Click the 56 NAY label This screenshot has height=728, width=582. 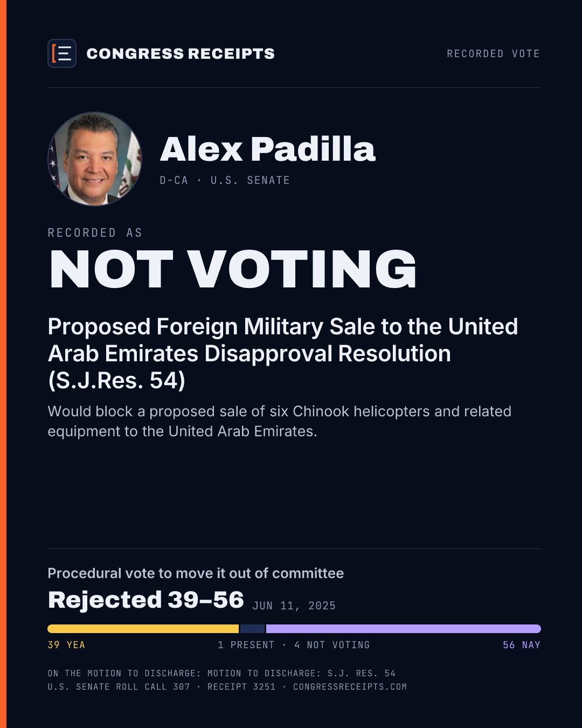[x=522, y=645]
